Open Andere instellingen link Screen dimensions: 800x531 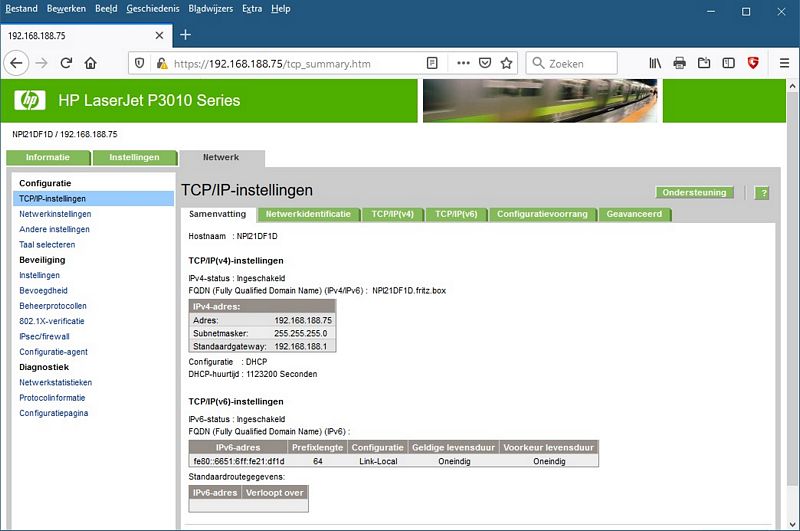54,229
